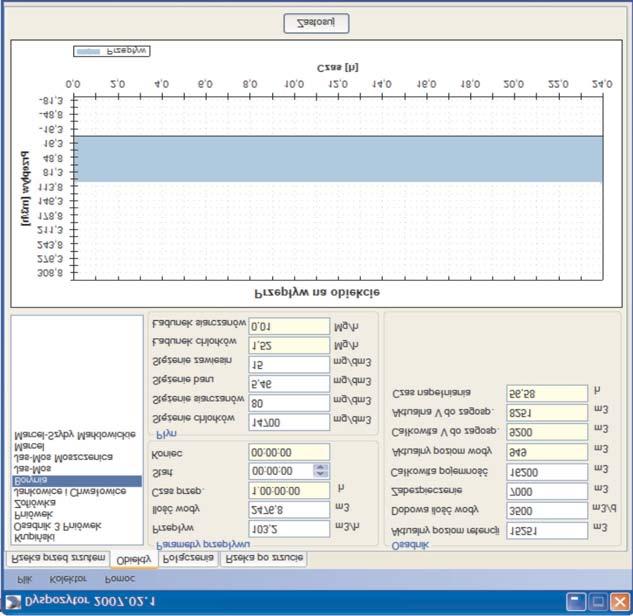The height and width of the screenshot is (616, 633).
Task: Select Marcel-Szyby Marklowickie entry
Action: (75, 435)
